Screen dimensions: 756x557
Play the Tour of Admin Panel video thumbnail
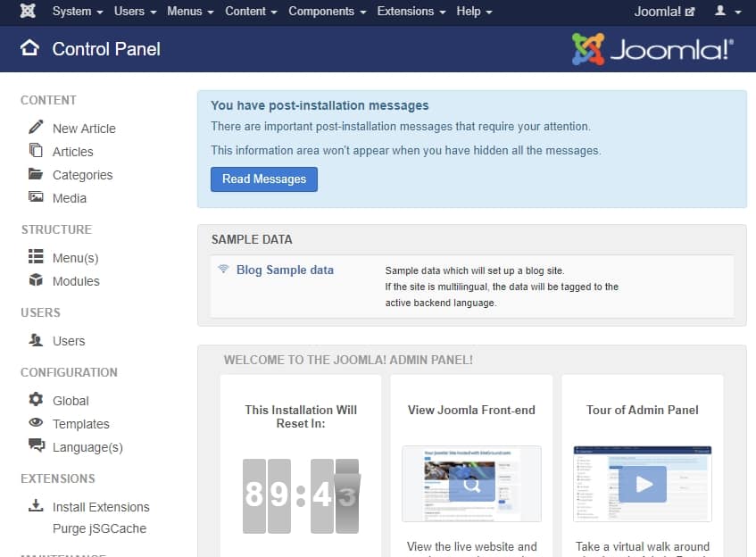click(x=643, y=484)
